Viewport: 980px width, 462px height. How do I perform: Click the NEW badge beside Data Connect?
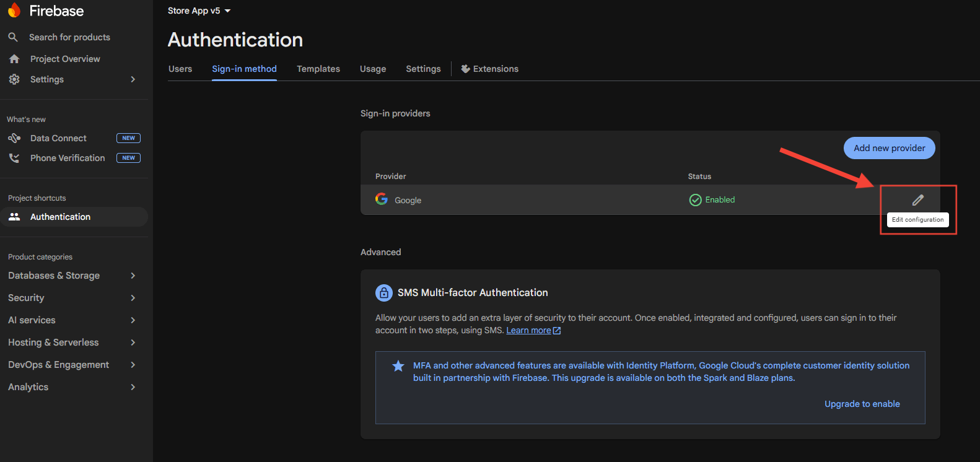coord(128,138)
